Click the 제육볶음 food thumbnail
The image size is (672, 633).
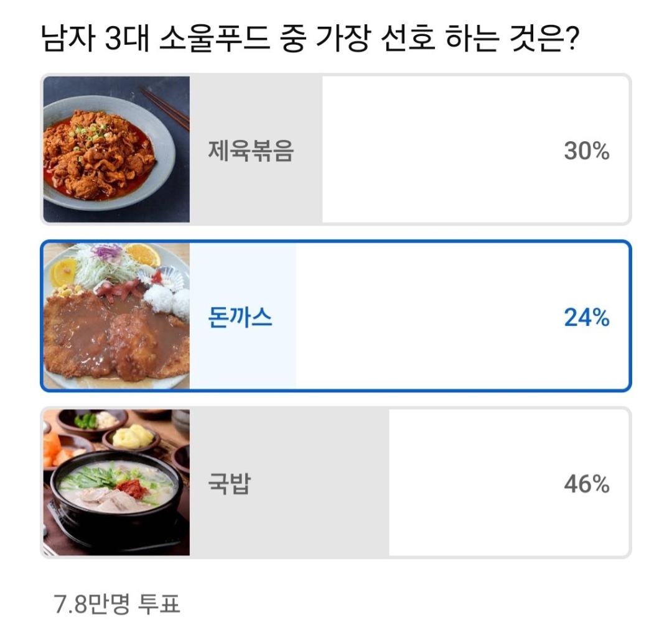tap(116, 149)
